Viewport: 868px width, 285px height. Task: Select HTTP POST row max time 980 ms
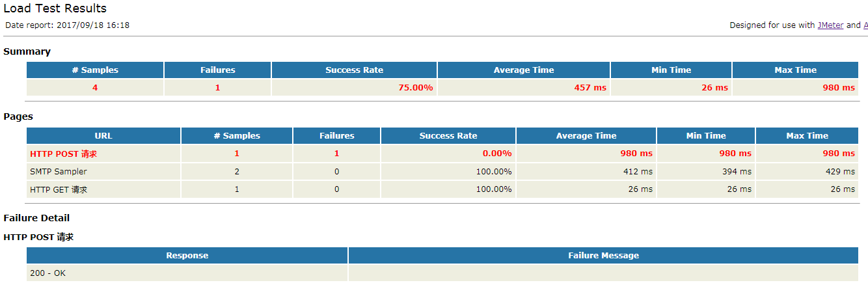[839, 154]
